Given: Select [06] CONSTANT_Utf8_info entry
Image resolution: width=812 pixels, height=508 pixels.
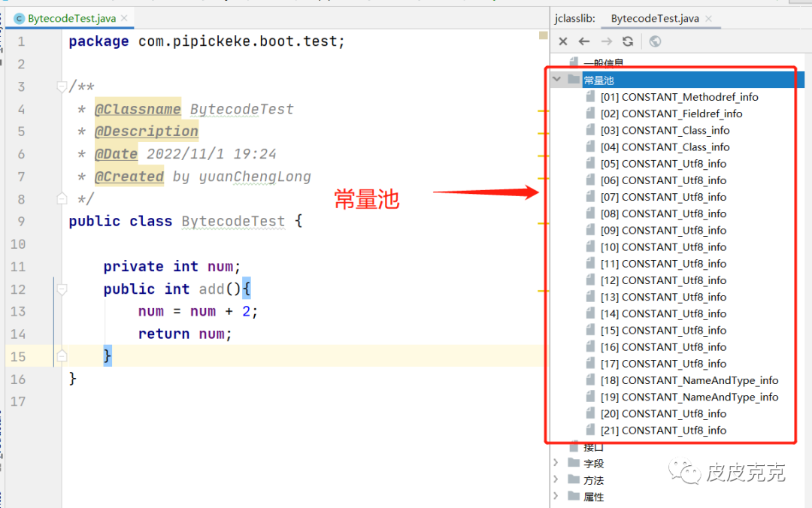Looking at the screenshot, I should pyautogui.click(x=663, y=180).
